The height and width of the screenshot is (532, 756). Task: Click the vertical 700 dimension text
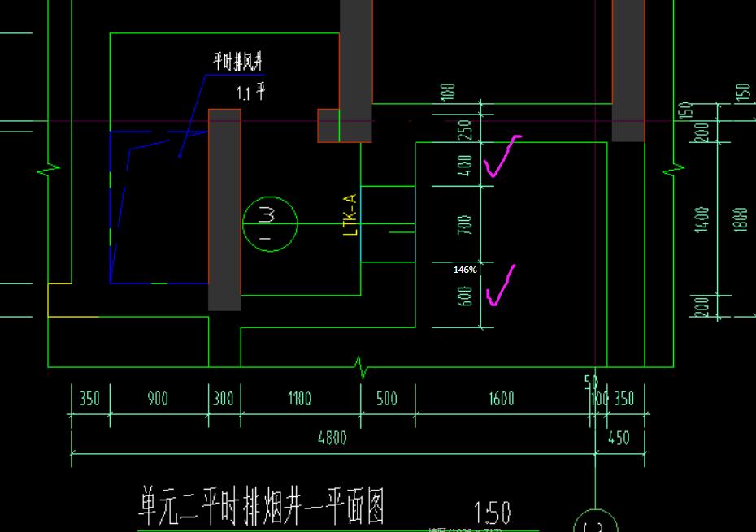coord(464,225)
